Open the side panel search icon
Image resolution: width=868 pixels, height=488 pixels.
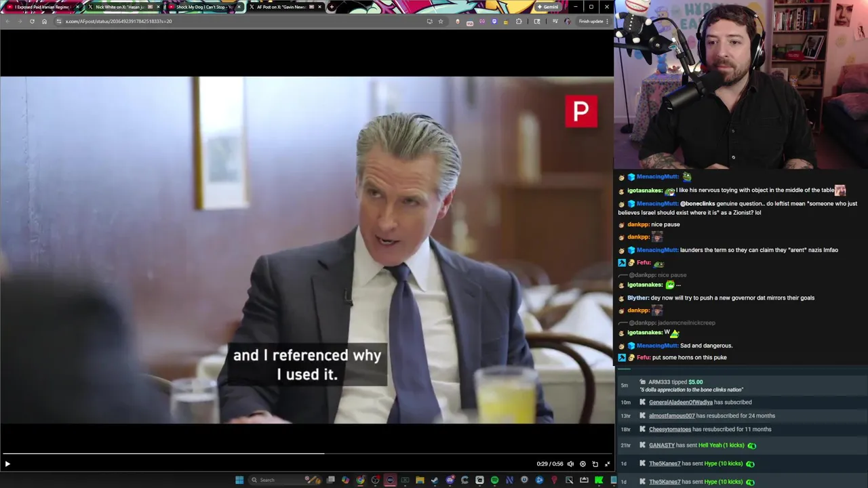(x=537, y=21)
